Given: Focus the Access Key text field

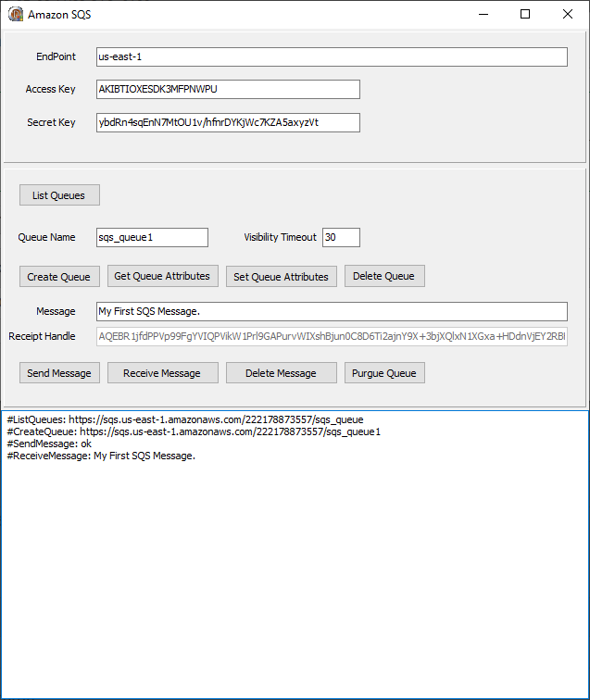Looking at the screenshot, I should pos(228,89).
